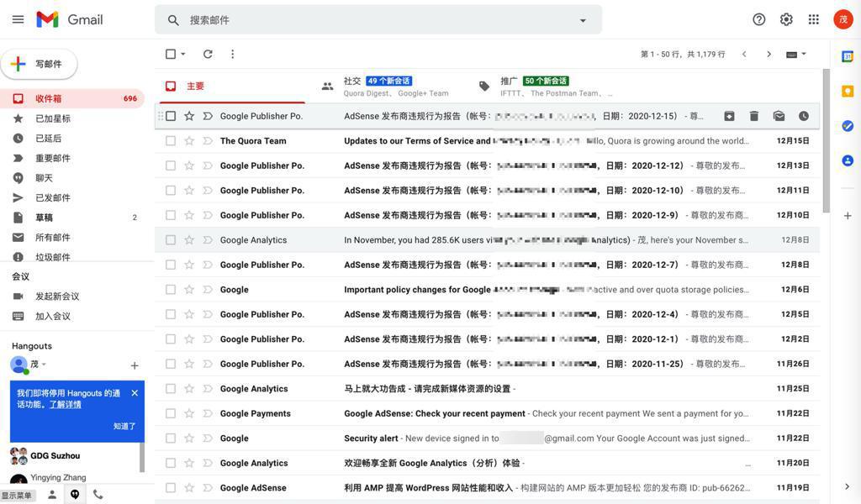Open the Hangouts phone call icon
Viewport: 861px width, 504px height.
pyautogui.click(x=98, y=494)
